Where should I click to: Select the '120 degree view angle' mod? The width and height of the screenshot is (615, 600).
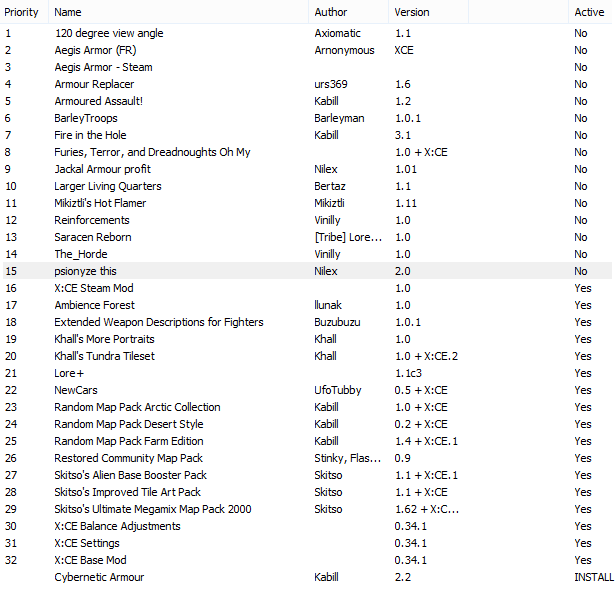[109, 33]
